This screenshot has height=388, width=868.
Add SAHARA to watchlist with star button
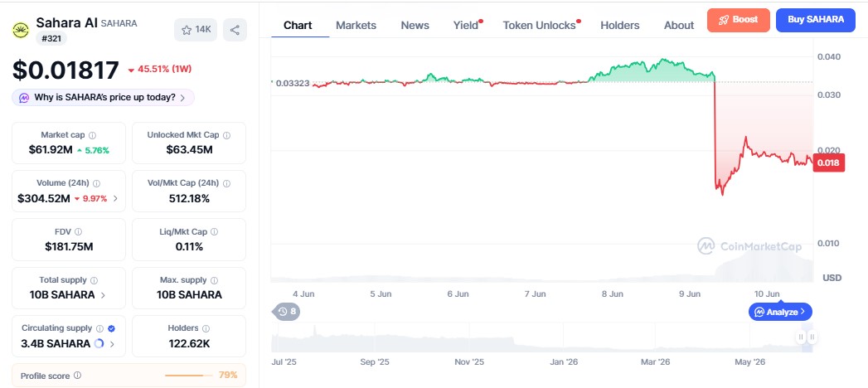(196, 30)
